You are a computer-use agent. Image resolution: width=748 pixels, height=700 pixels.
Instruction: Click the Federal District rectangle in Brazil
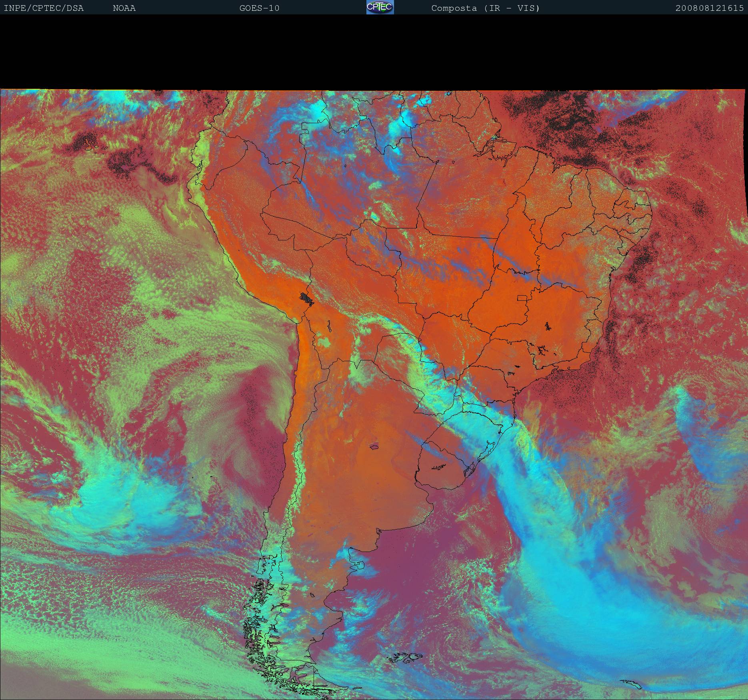522,298
